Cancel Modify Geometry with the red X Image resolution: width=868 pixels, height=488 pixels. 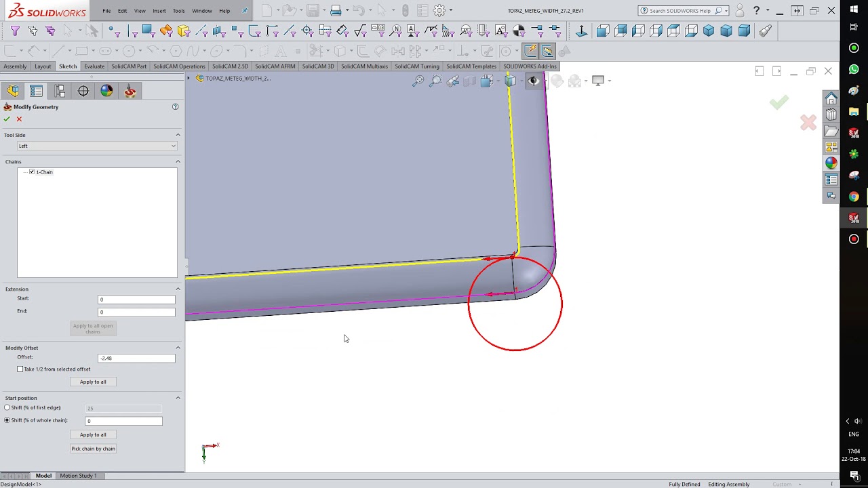pos(19,119)
